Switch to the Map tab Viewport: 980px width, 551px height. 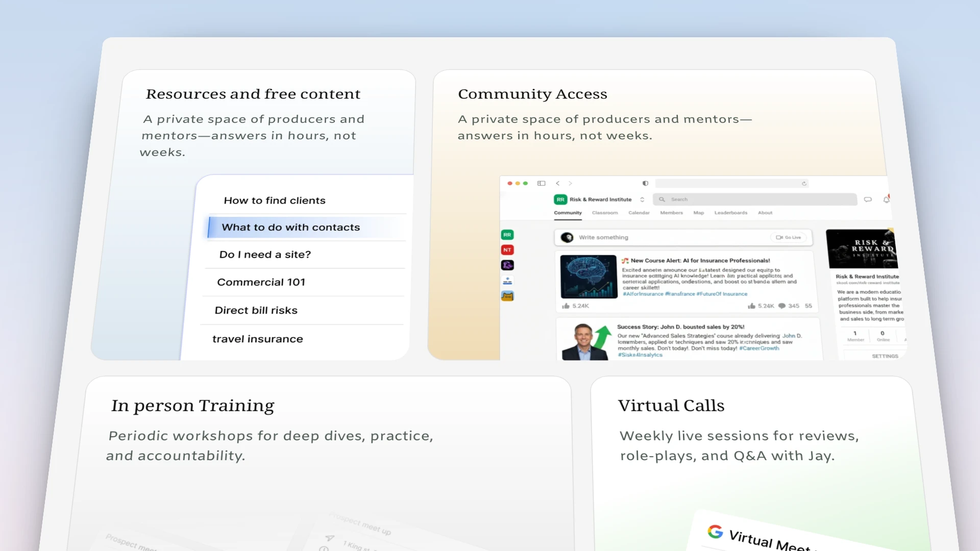[699, 213]
